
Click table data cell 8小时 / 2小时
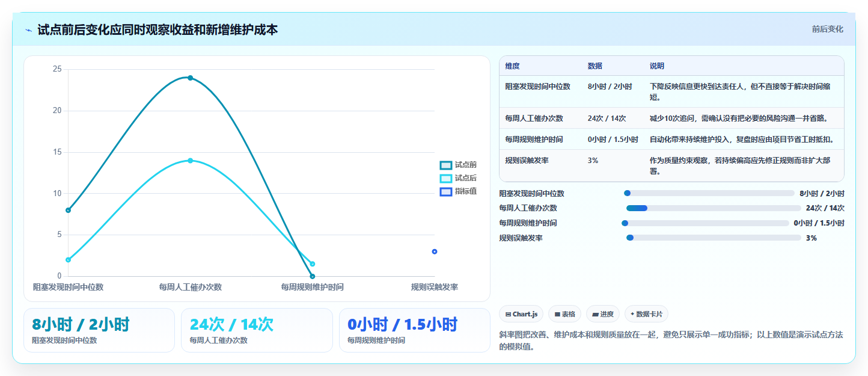coord(610,87)
